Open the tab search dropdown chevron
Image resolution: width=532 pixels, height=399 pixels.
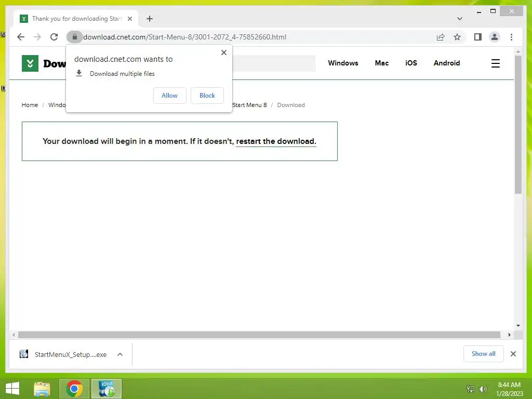[459, 19]
